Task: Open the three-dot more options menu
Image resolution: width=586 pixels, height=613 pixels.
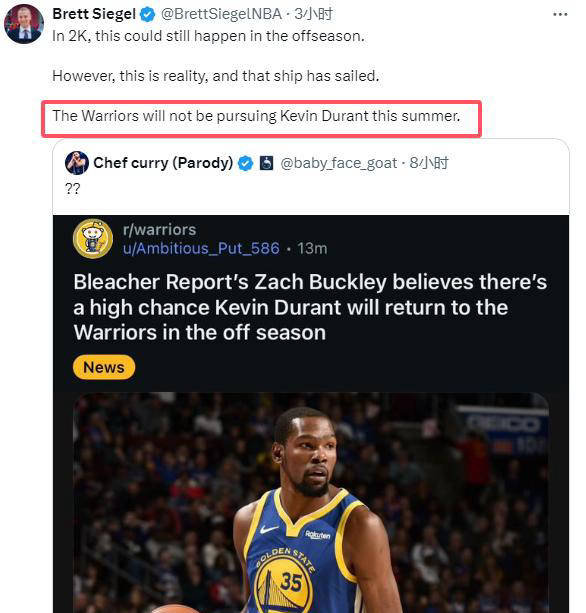Action: (x=560, y=14)
